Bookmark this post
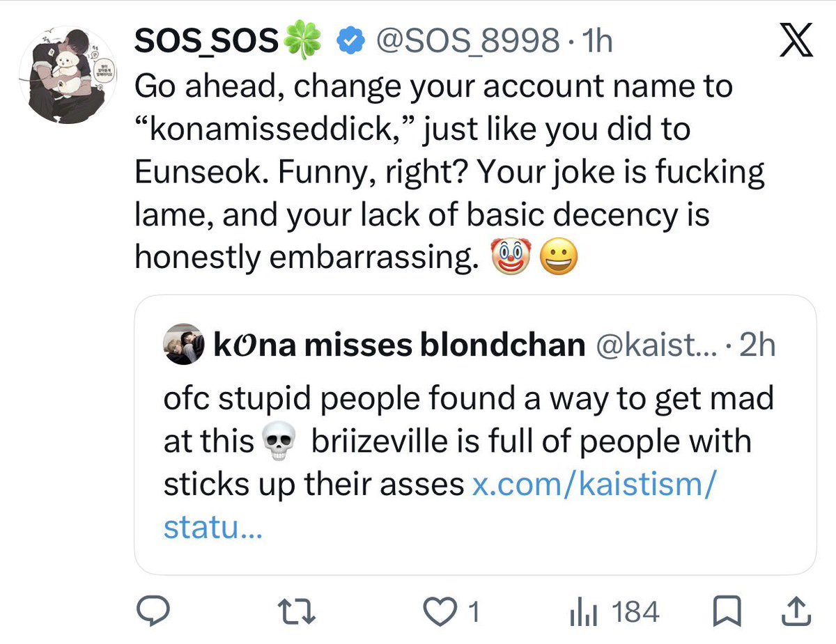This screenshot has height=644, width=836. [725, 613]
